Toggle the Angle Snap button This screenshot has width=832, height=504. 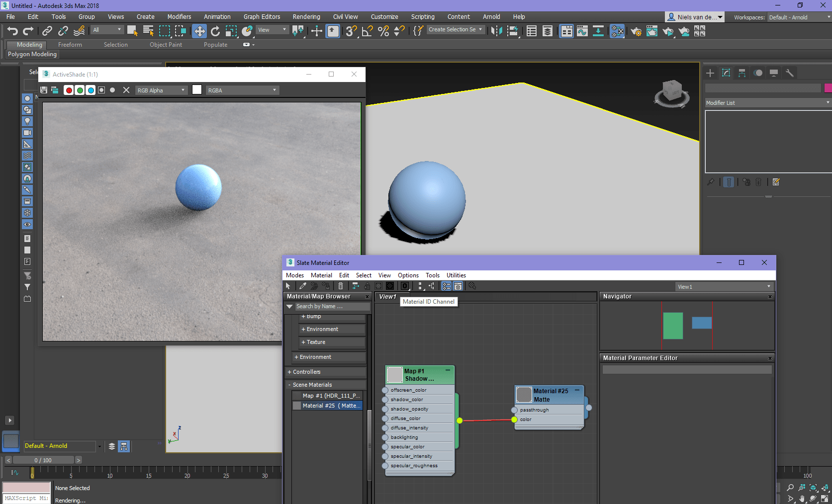pyautogui.click(x=368, y=31)
